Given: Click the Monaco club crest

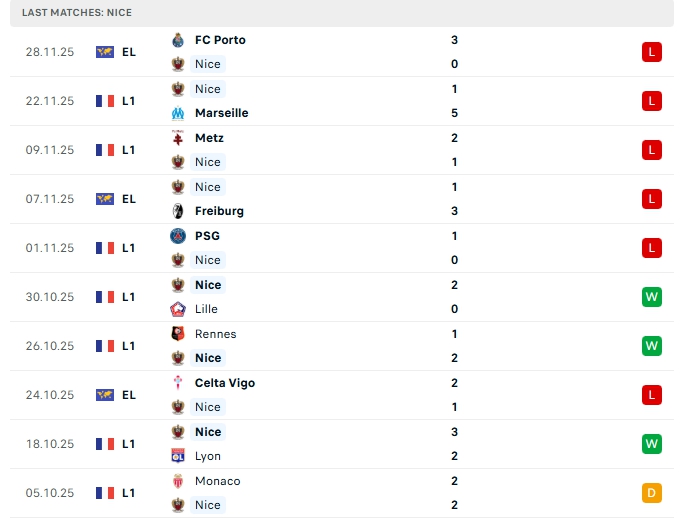Looking at the screenshot, I should click(x=178, y=481).
